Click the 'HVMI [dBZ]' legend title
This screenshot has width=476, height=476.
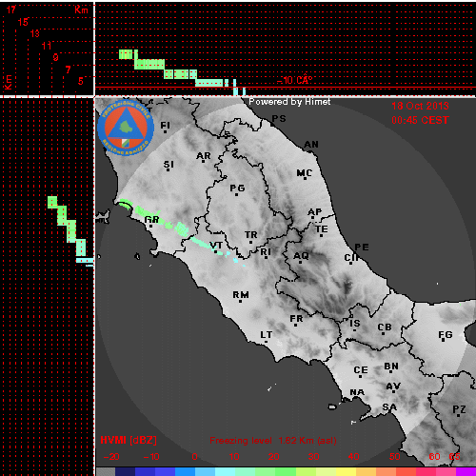(129, 440)
